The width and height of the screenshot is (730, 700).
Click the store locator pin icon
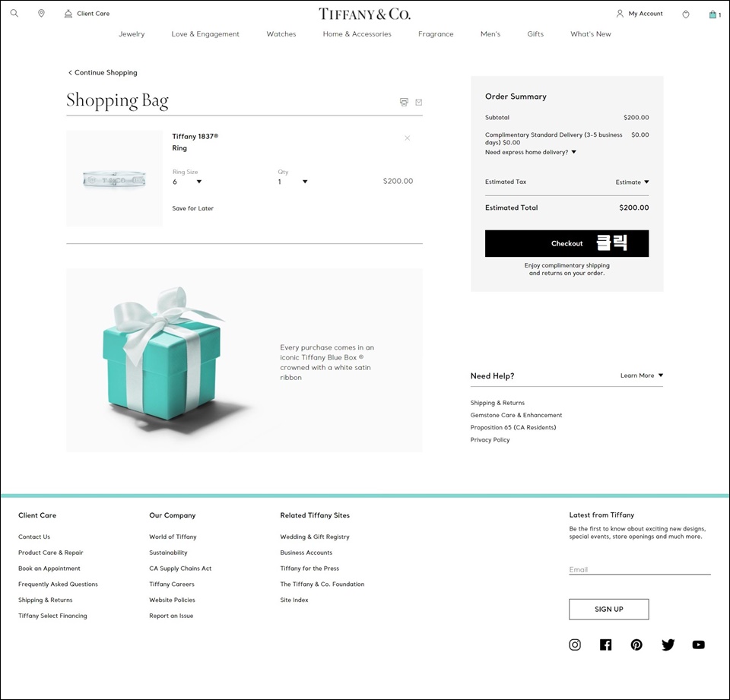pos(41,14)
